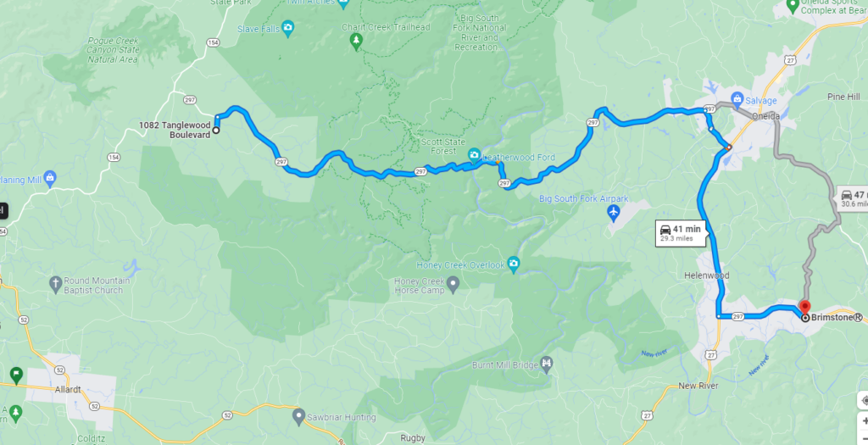
Task: Click the Oneida town label
Action: (x=765, y=116)
